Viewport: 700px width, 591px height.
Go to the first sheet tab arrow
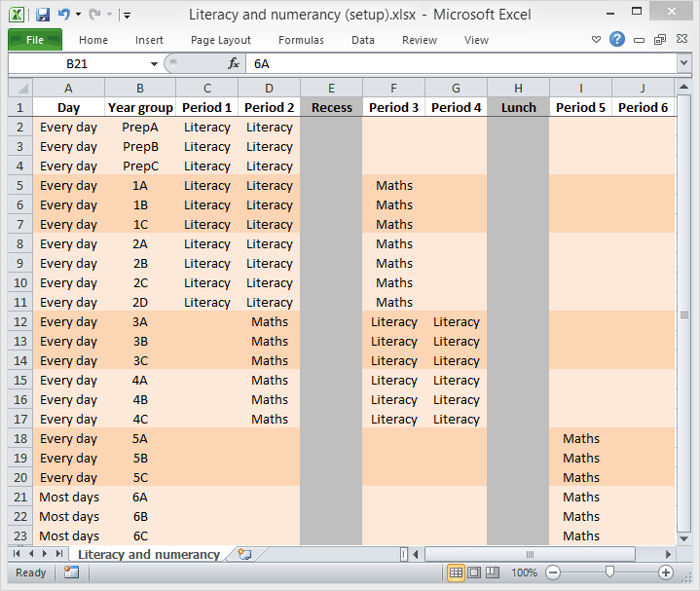17,554
